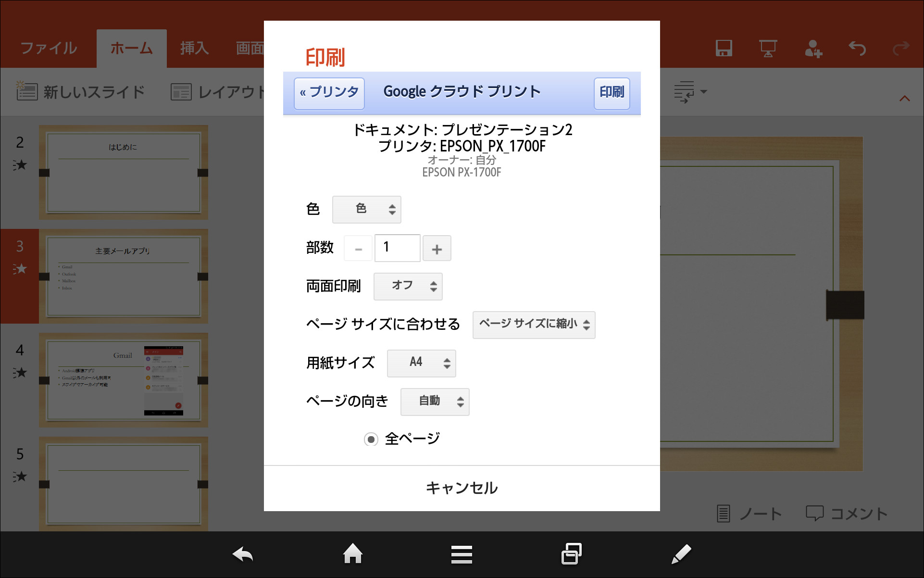The width and height of the screenshot is (924, 578).
Task: Open sharing via the add-person icon
Action: coord(812,48)
